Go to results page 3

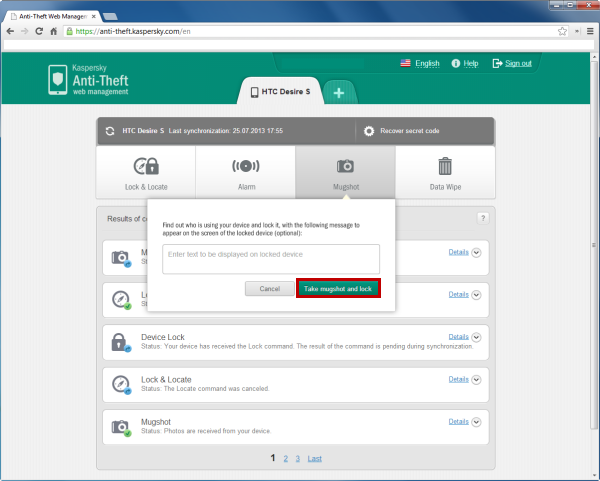click(x=298, y=458)
